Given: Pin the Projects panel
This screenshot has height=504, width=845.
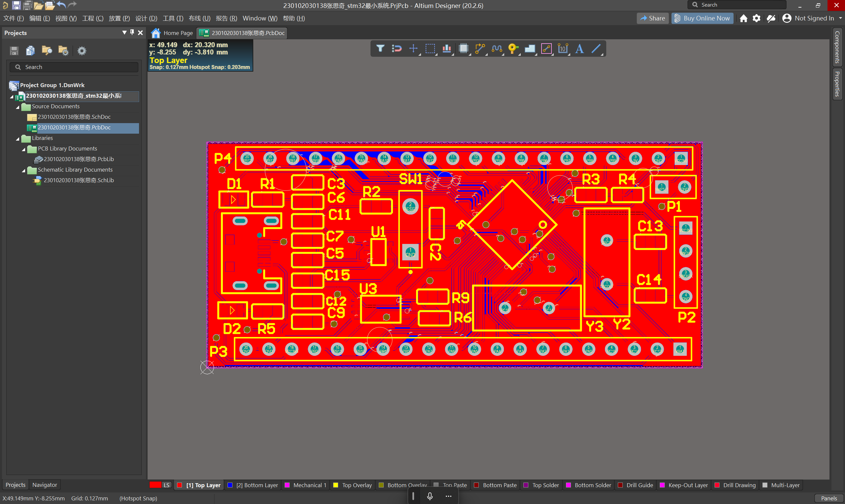Looking at the screenshot, I should [132, 32].
